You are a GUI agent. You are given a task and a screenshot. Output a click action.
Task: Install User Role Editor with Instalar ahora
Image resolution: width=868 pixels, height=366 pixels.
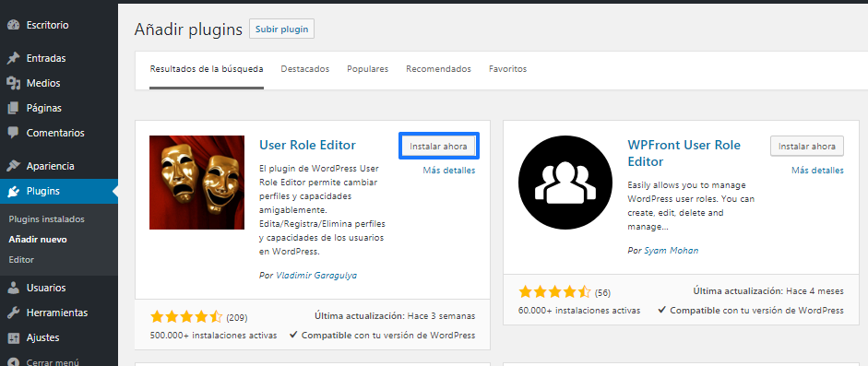coord(438,147)
